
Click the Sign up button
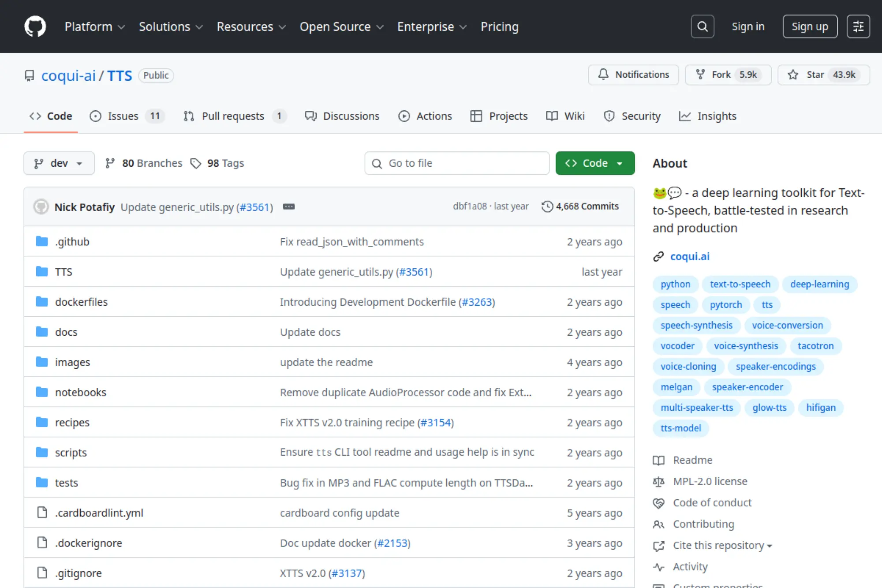click(x=809, y=26)
